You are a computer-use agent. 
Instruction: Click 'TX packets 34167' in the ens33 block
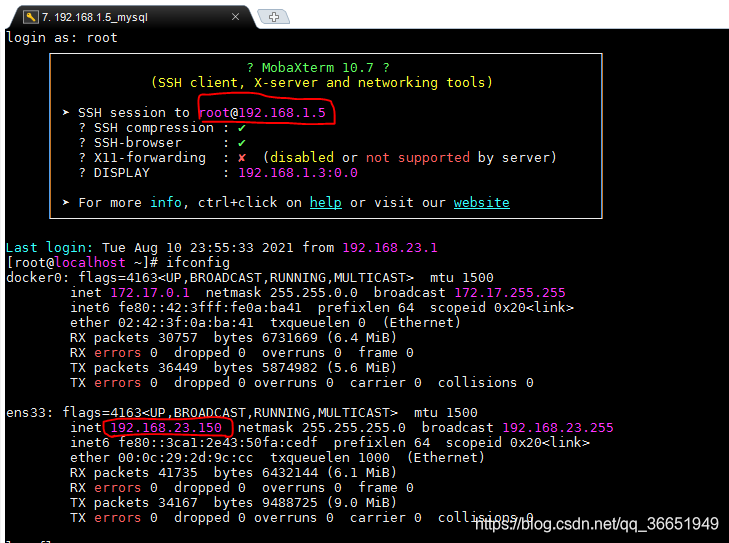pos(134,503)
